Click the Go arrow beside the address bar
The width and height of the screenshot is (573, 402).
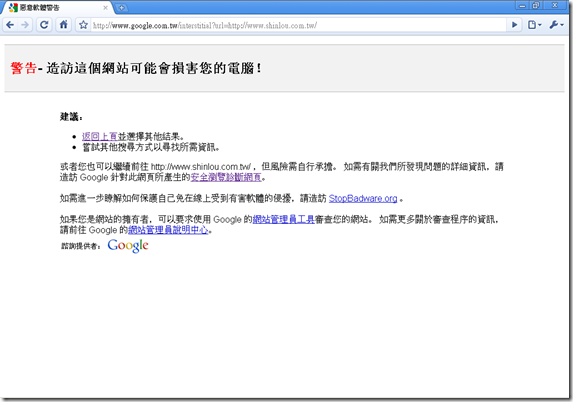click(x=515, y=25)
